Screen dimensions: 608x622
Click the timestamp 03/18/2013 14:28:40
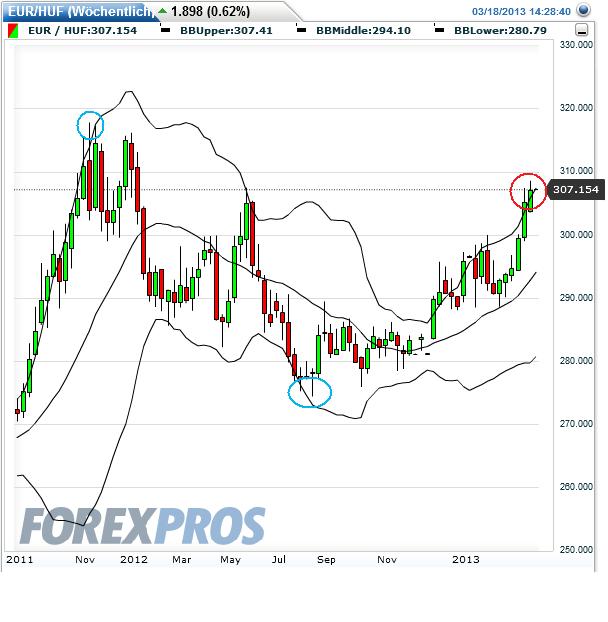[521, 12]
